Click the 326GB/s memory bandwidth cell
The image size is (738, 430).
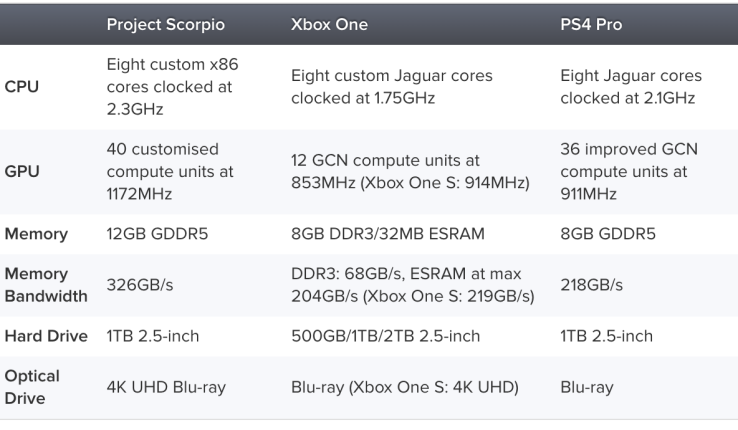(x=139, y=285)
